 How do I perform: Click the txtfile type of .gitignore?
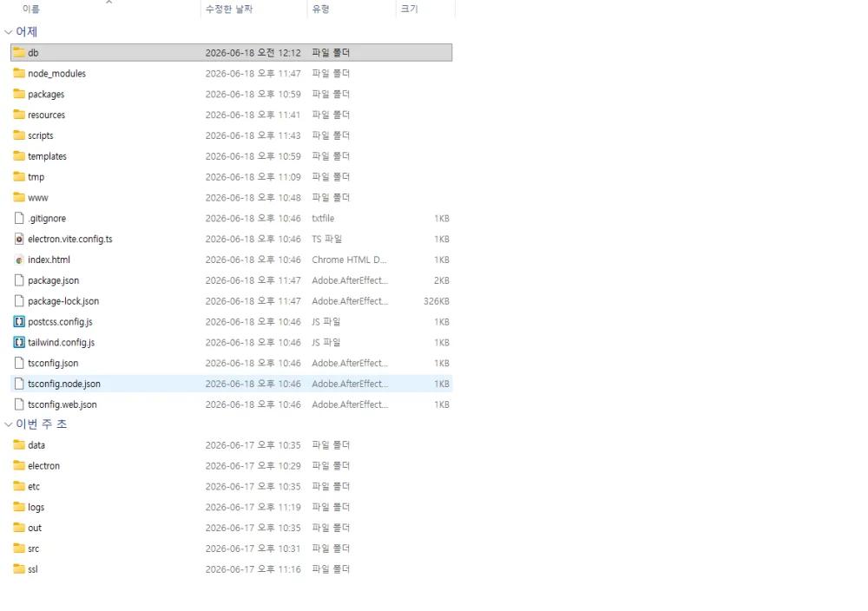(323, 218)
